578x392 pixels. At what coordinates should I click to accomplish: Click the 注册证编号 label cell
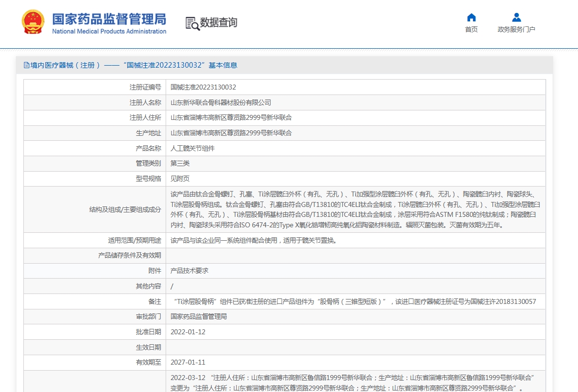(x=95, y=88)
